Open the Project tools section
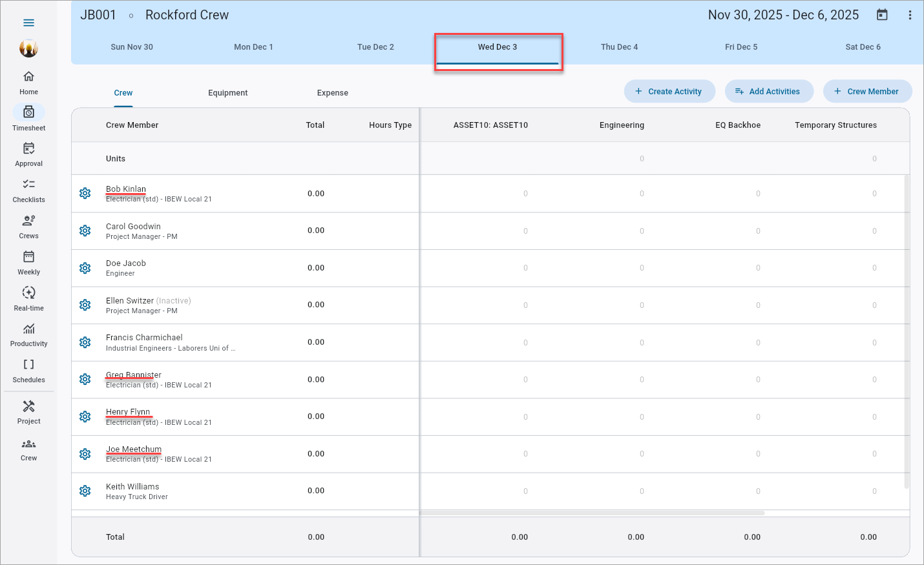Screen dimensions: 924x565 (28, 411)
